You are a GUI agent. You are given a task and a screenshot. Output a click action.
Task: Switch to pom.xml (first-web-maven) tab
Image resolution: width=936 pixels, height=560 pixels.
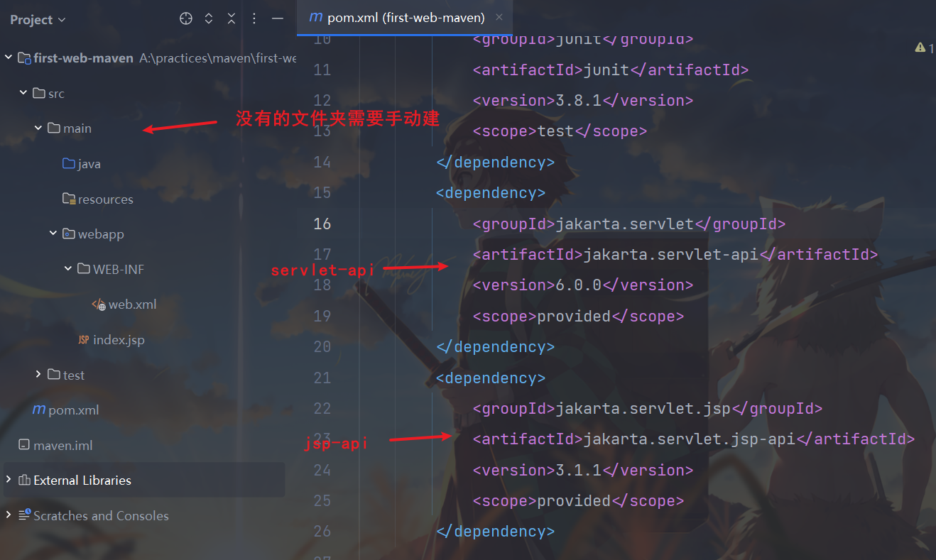(x=406, y=18)
